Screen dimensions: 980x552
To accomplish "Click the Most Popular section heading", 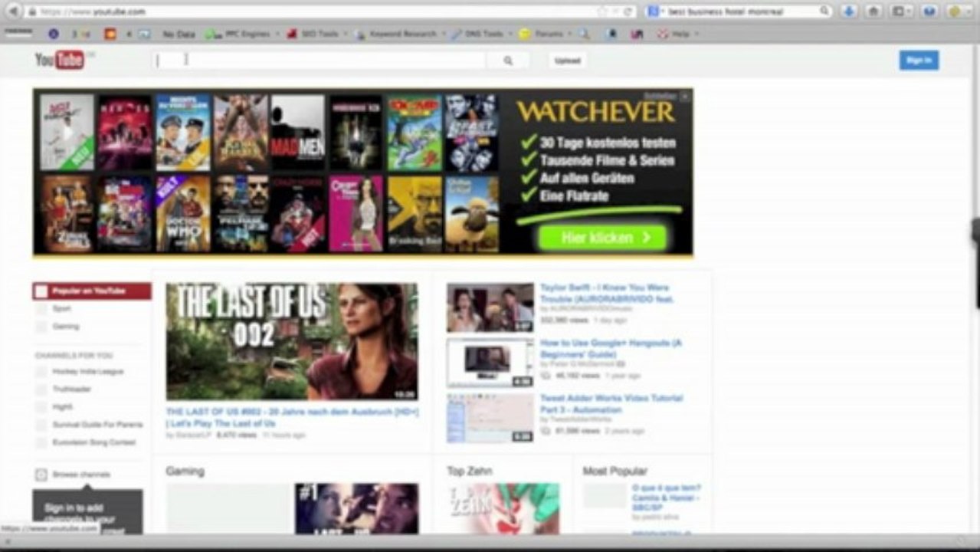I will [615, 471].
